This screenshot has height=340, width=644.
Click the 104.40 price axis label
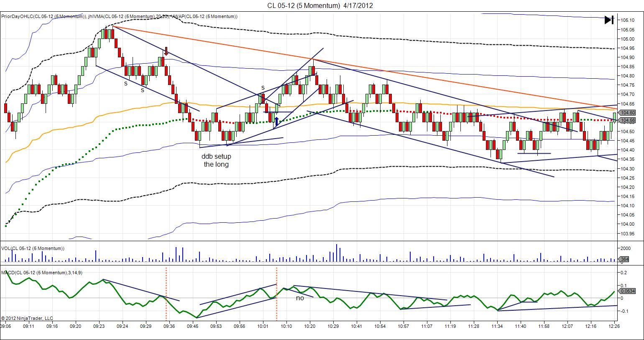[628, 150]
